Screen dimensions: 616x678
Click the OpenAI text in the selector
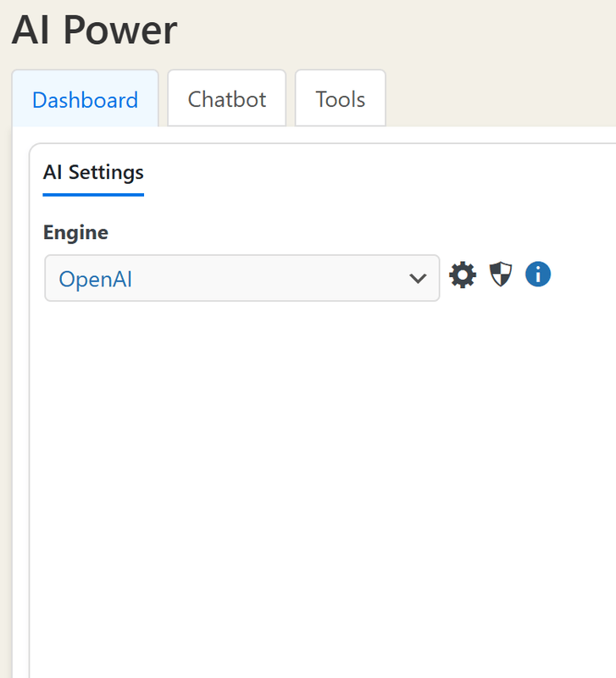coord(96,278)
